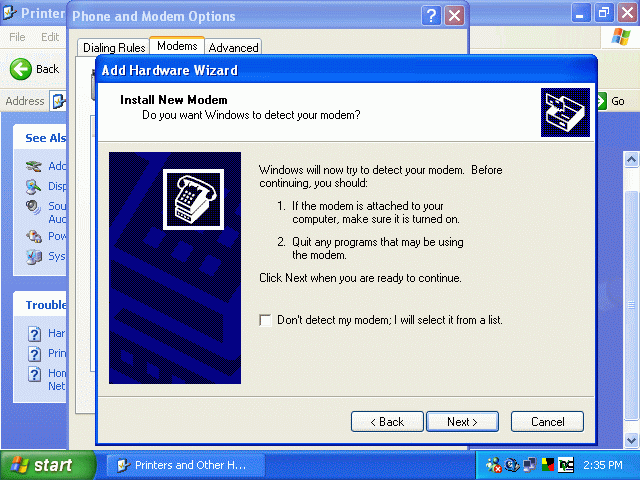
Task: Open the Advanced tab
Action: pos(233,48)
